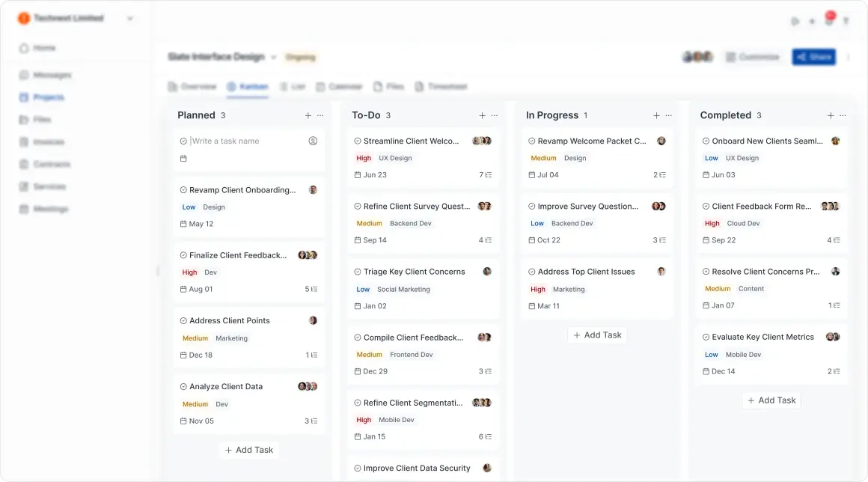The height and width of the screenshot is (482, 868).
Task: Click the Write a task name field
Action: point(224,141)
